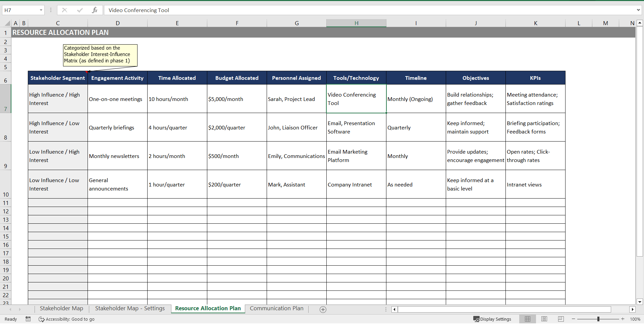
Task: Click previous sheet navigation arrow
Action: pos(10,309)
